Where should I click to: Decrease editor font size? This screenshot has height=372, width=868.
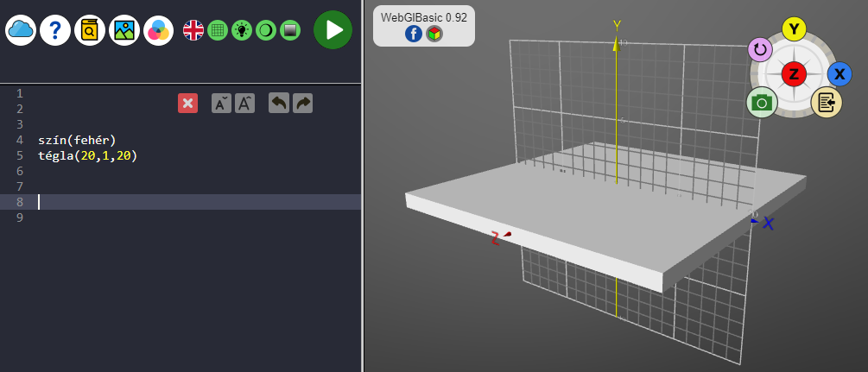tap(221, 104)
